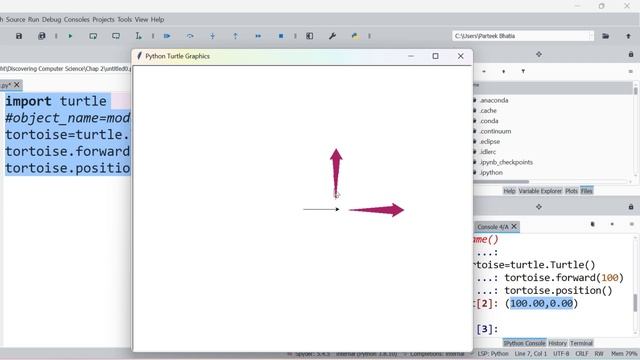
Task: Select the .ipynb_checkpoints folder in Files
Action: click(x=506, y=162)
